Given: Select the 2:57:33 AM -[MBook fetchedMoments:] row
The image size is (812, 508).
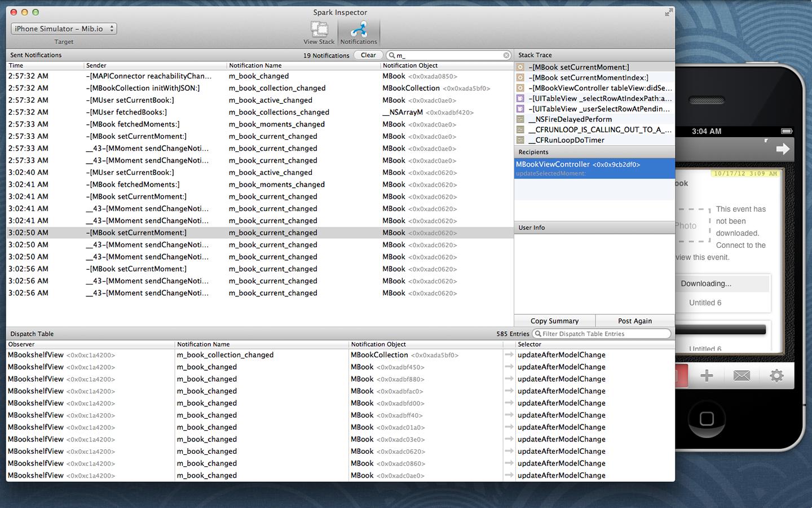Looking at the screenshot, I should click(x=260, y=124).
